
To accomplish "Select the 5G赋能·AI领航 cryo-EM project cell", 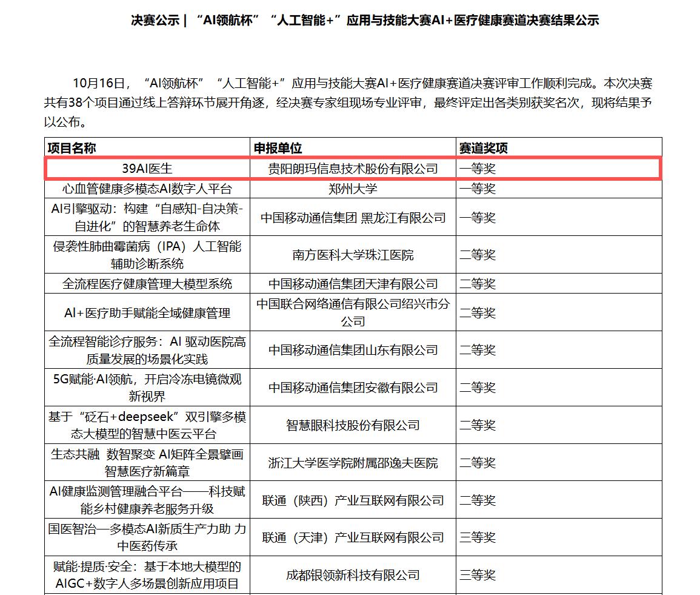I will (x=147, y=388).
